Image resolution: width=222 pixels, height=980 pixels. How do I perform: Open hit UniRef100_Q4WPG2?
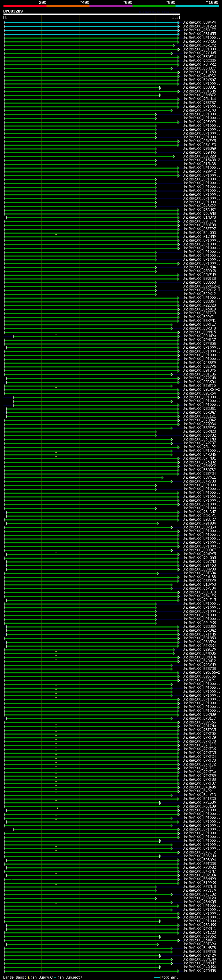[x=199, y=76]
